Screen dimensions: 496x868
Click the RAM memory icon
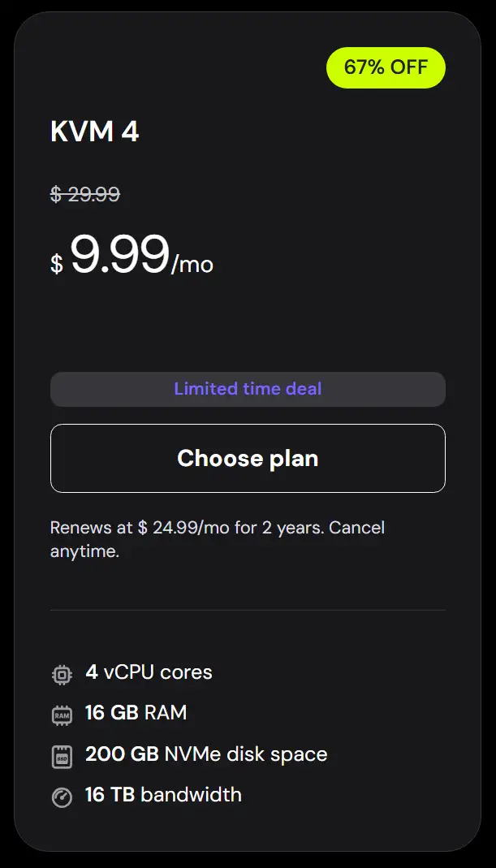(x=62, y=715)
